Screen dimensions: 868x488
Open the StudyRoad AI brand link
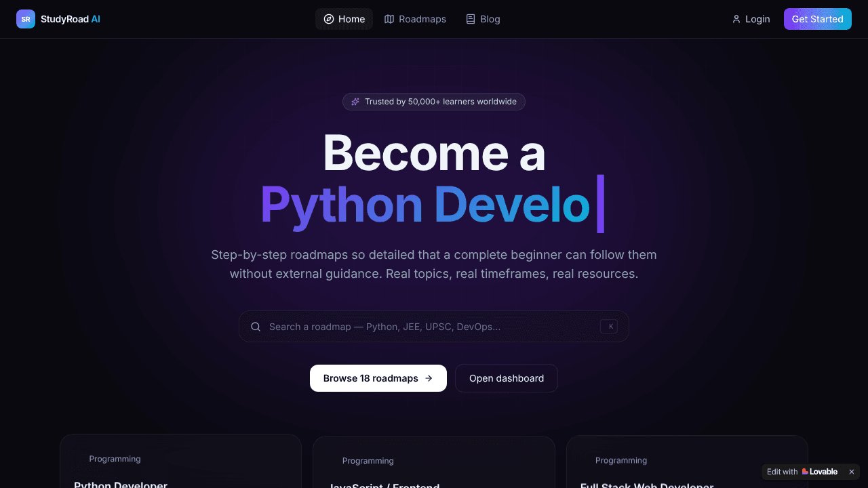pyautogui.click(x=58, y=19)
